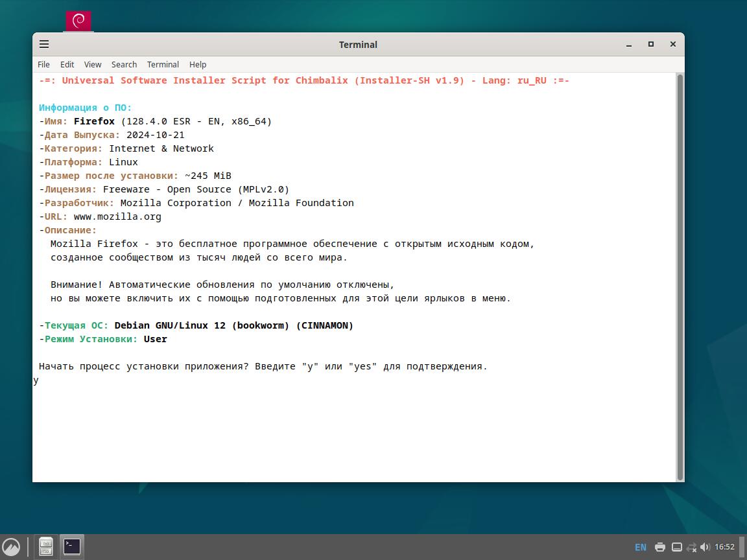Click the Terminal title bar label
The image size is (747, 560).
point(358,45)
